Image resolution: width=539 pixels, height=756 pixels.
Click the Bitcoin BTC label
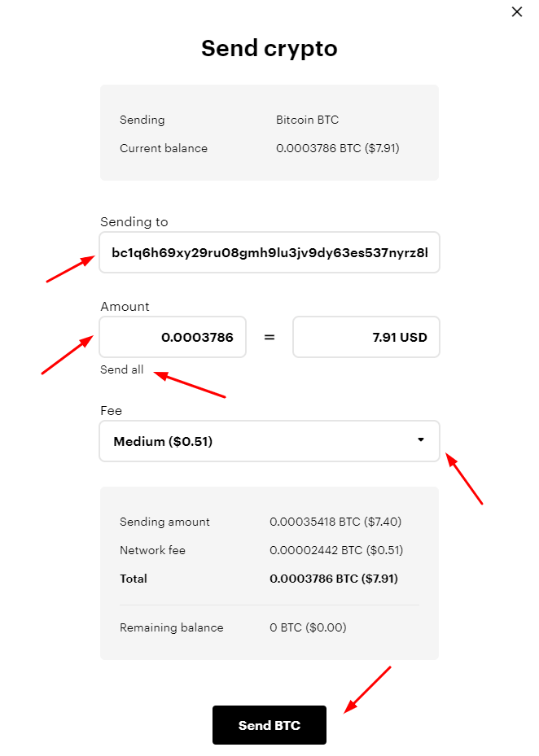[x=307, y=120]
